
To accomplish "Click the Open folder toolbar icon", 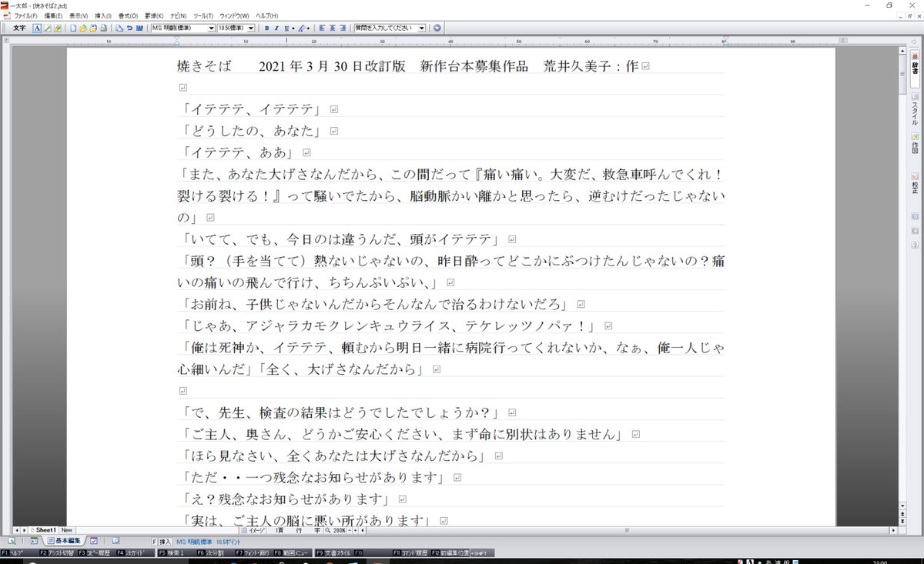I will [x=82, y=28].
